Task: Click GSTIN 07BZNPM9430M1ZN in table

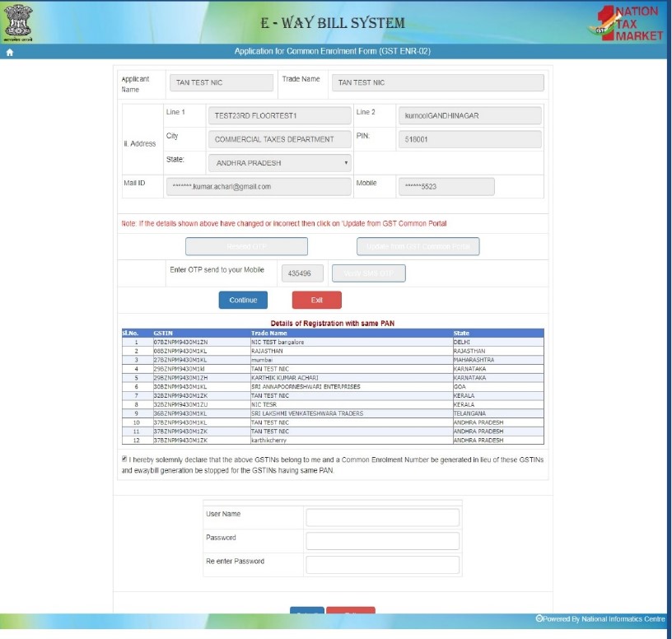Action: pyautogui.click(x=180, y=342)
